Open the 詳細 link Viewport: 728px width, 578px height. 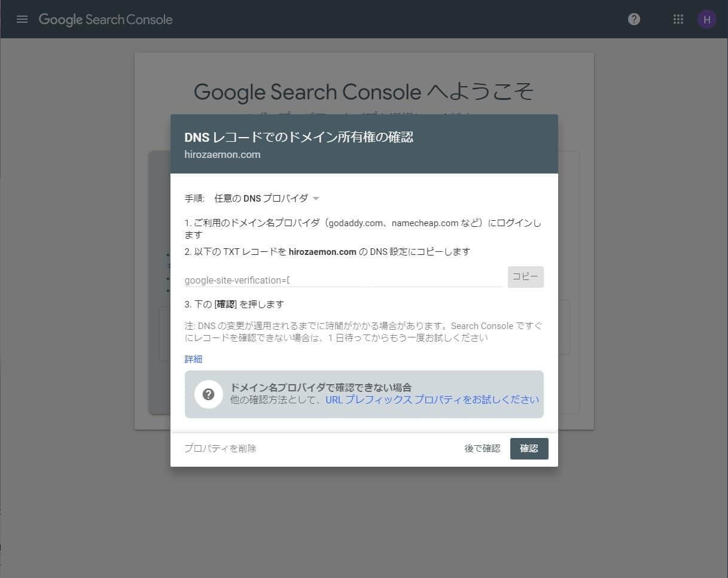click(x=193, y=359)
